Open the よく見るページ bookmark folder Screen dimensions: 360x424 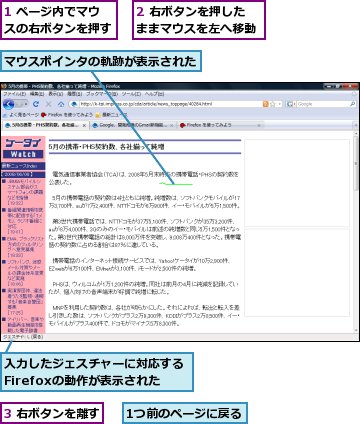point(21,115)
